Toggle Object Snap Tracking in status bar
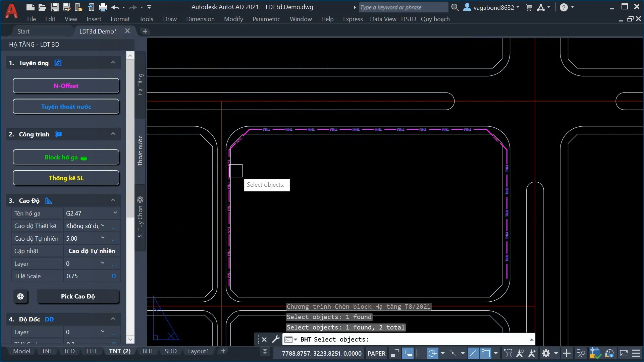The height and width of the screenshot is (362, 644). coord(473,353)
